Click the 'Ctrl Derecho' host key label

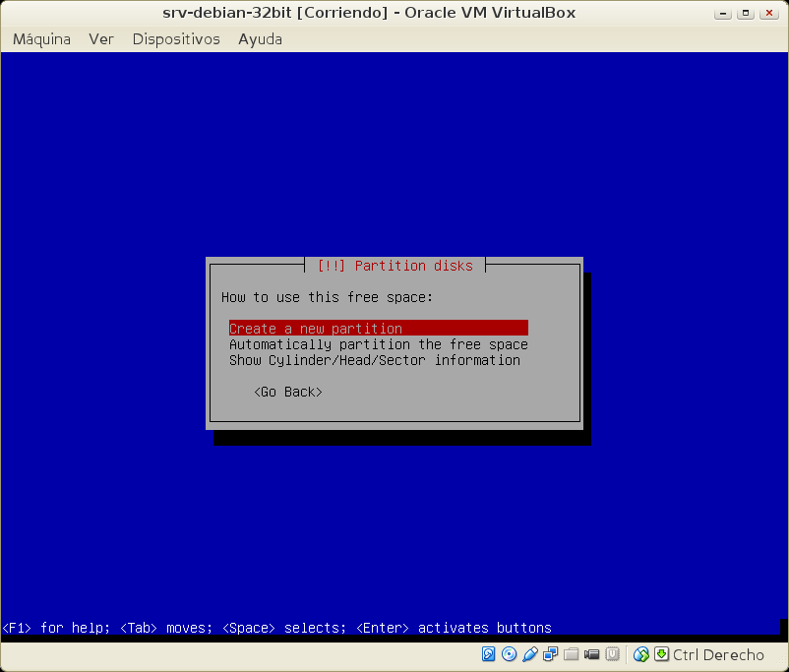(x=718, y=655)
